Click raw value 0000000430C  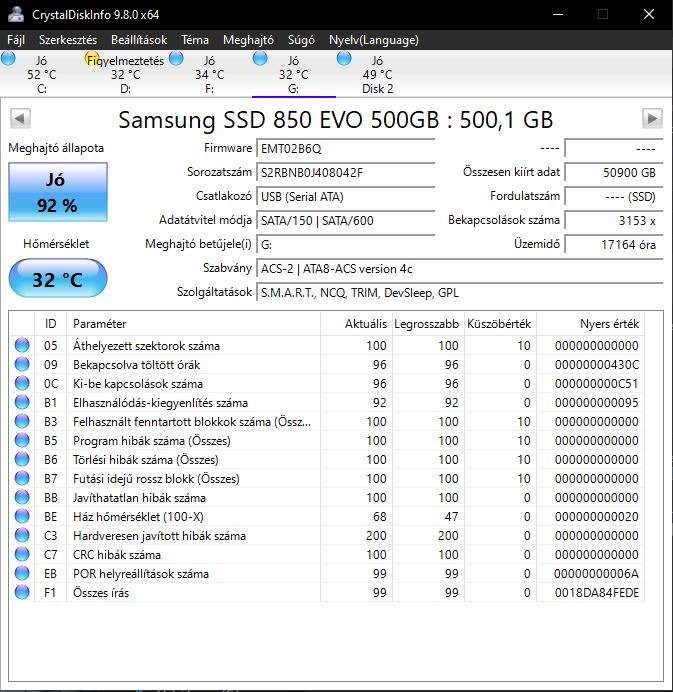click(x=597, y=365)
